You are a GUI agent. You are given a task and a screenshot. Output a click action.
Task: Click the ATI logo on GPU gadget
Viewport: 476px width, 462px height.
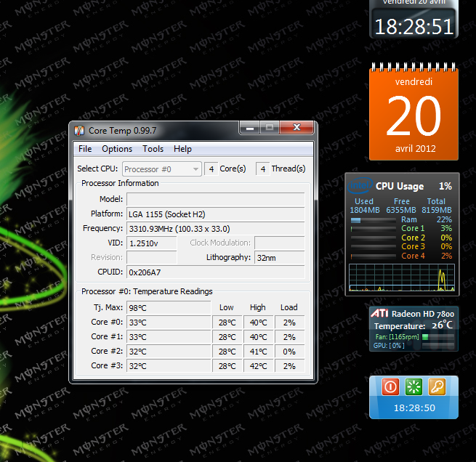tap(379, 313)
